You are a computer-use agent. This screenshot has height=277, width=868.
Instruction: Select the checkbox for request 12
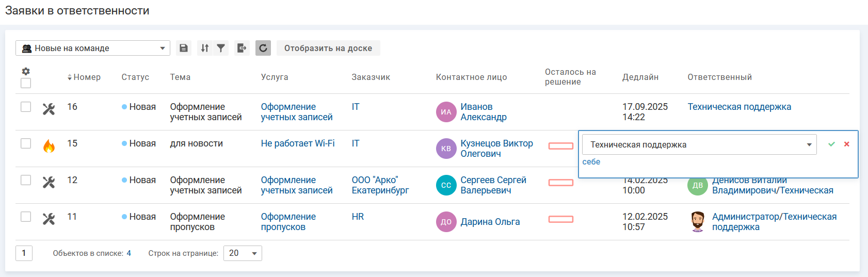pyautogui.click(x=26, y=180)
